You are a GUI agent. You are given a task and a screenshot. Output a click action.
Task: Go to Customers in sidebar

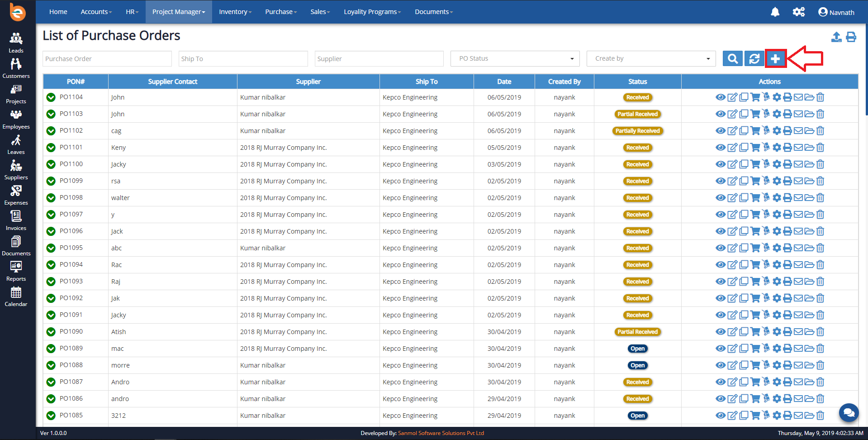(16, 68)
